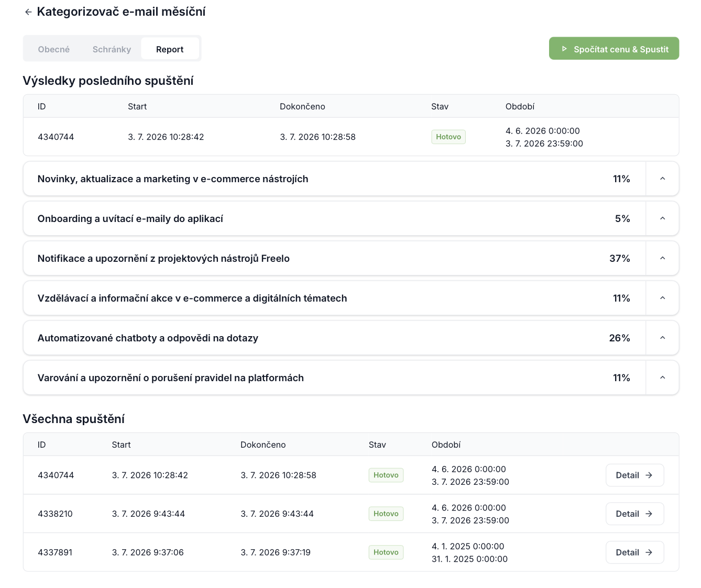Collapse the Automatizované chatboty row chevron

pos(662,338)
